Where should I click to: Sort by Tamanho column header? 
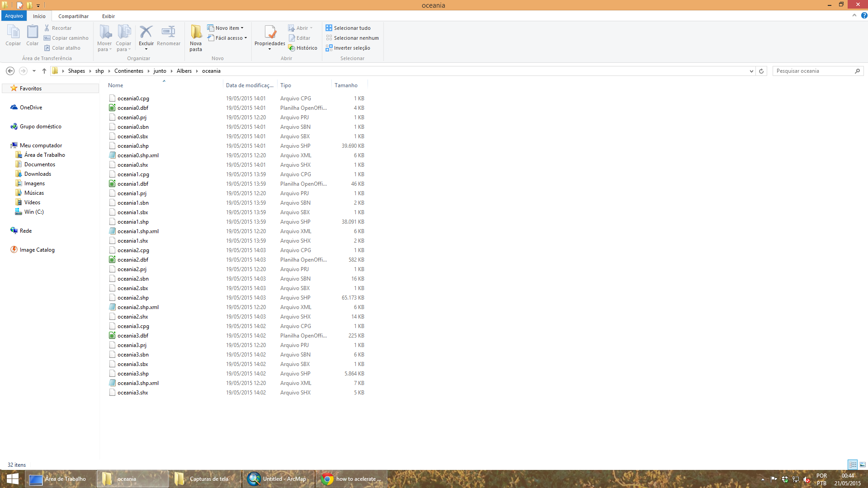(349, 85)
